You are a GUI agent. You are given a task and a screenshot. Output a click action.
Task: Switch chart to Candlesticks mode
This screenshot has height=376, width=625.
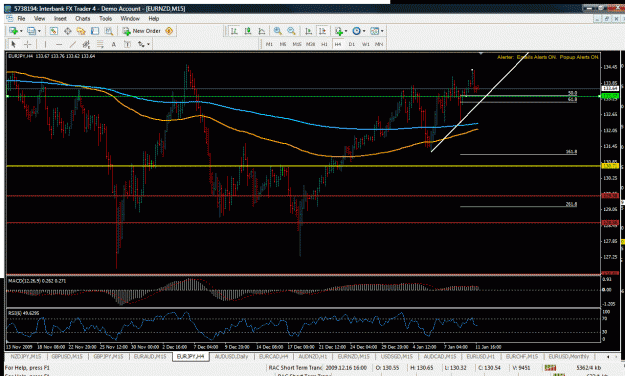[x=248, y=31]
